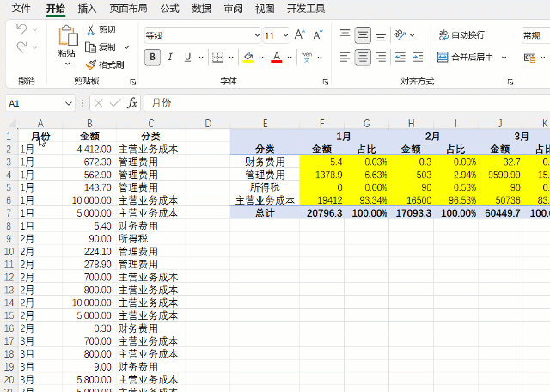Select cell B1 with 金额 header
Image resolution: width=550 pixels, height=392 pixels.
(89, 136)
